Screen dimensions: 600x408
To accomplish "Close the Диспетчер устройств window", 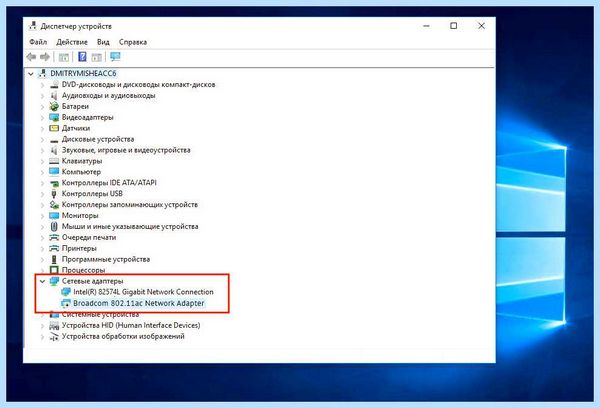I will [481, 26].
